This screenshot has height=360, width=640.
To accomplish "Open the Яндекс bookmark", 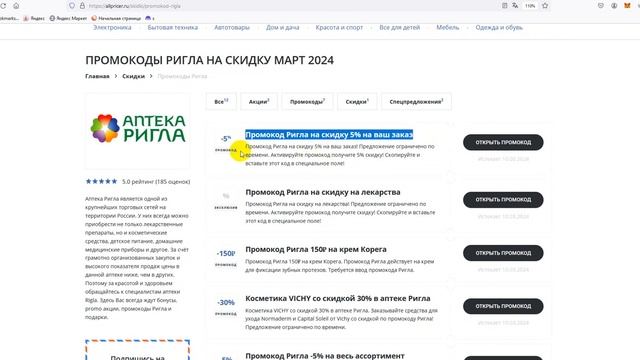I will tap(34, 18).
